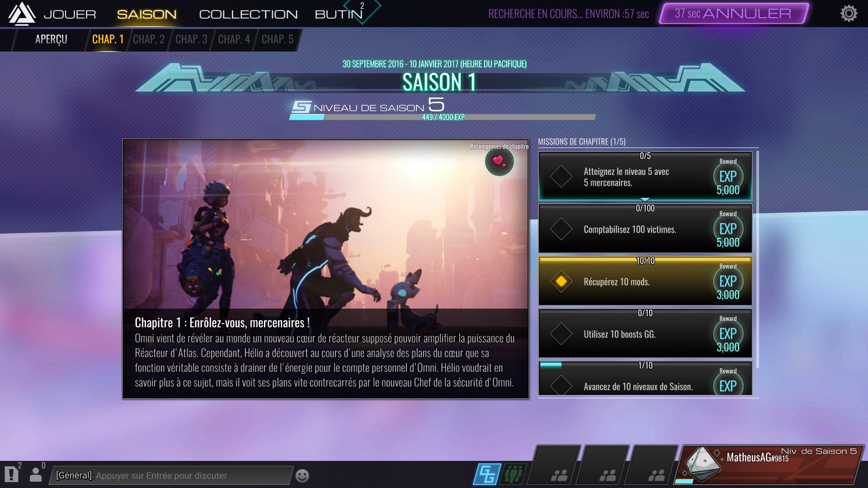Screen dimensions: 868x488
Task: Select the completed Récupérez 10 mods mission
Action: (645, 281)
